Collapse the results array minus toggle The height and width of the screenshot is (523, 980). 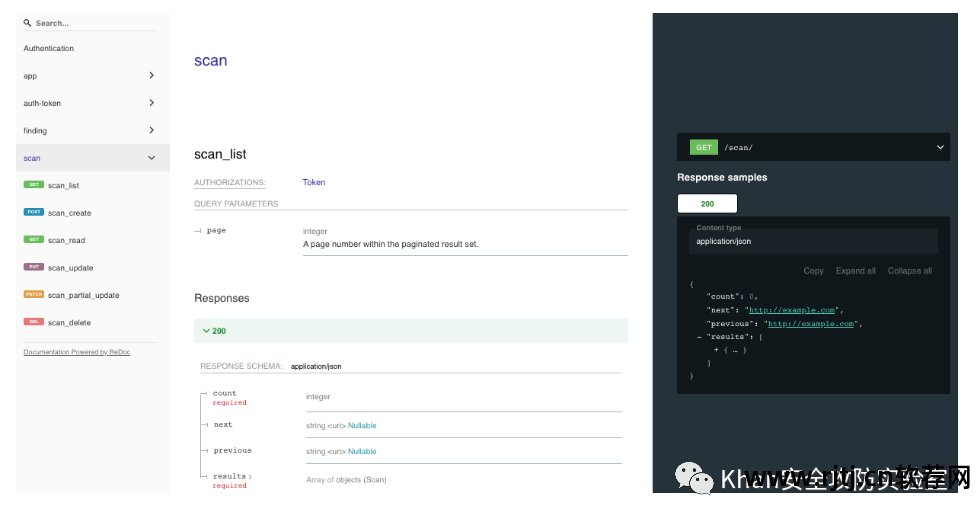699,337
